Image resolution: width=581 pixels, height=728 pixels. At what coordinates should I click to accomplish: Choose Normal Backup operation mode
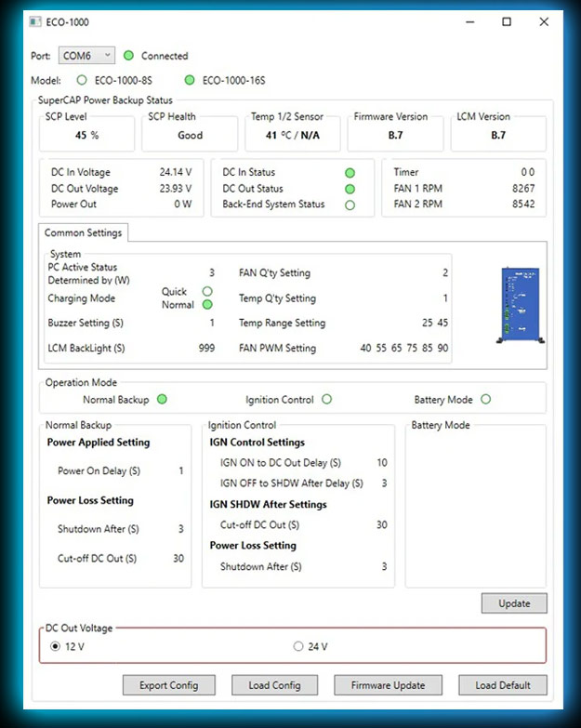coord(162,399)
